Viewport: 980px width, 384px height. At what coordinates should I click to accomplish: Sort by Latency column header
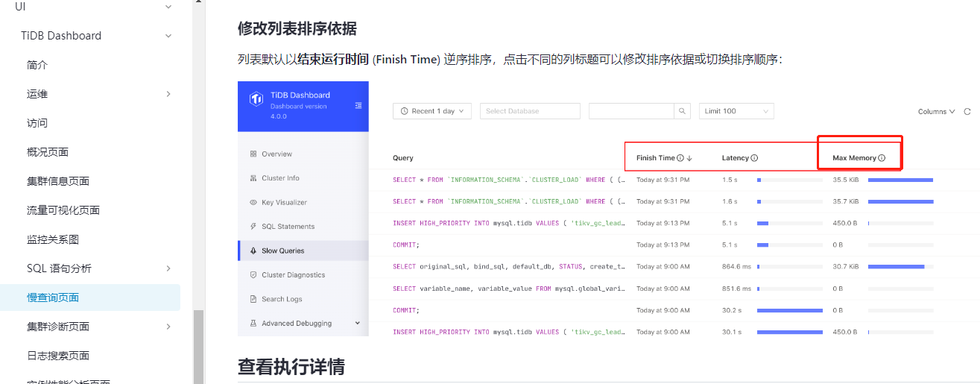(736, 158)
